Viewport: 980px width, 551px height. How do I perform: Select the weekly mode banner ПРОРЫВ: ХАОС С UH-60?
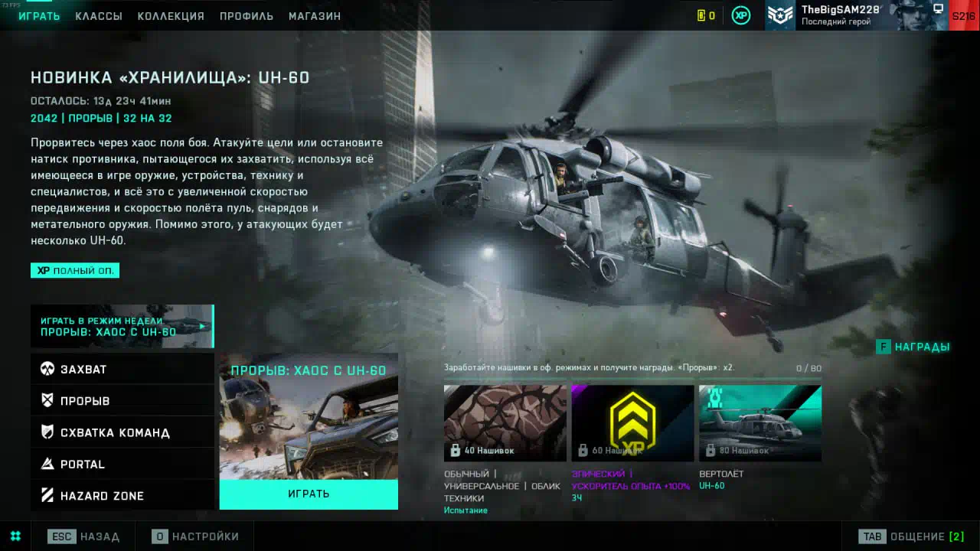[x=122, y=327]
